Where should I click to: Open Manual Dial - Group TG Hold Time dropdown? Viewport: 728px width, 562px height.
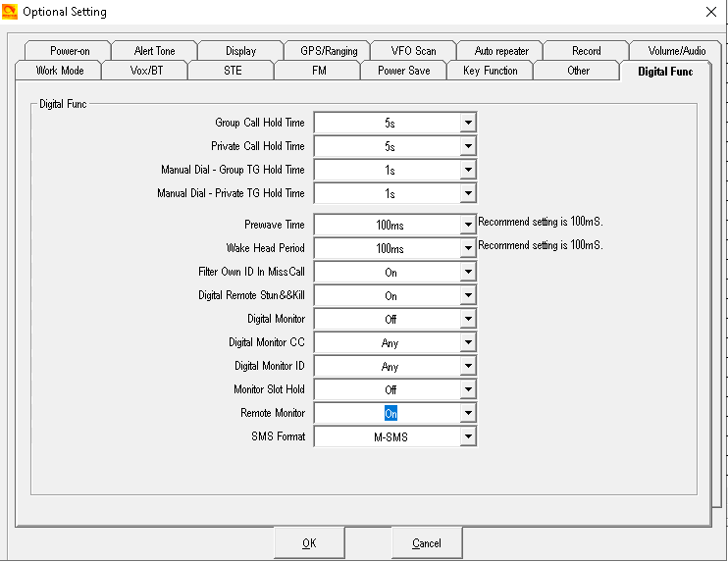click(x=468, y=170)
